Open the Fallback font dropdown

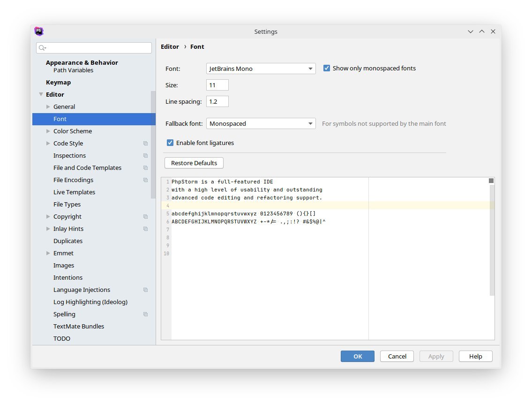click(x=261, y=124)
